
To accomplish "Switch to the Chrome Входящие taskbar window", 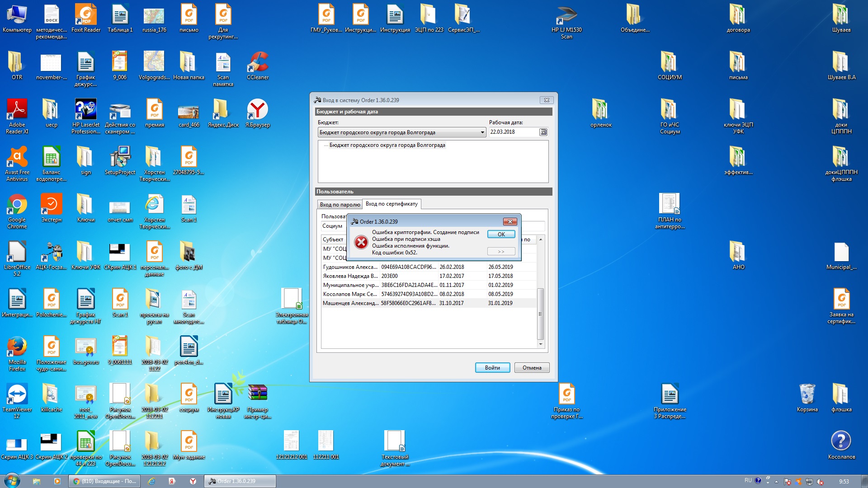I will click(104, 481).
